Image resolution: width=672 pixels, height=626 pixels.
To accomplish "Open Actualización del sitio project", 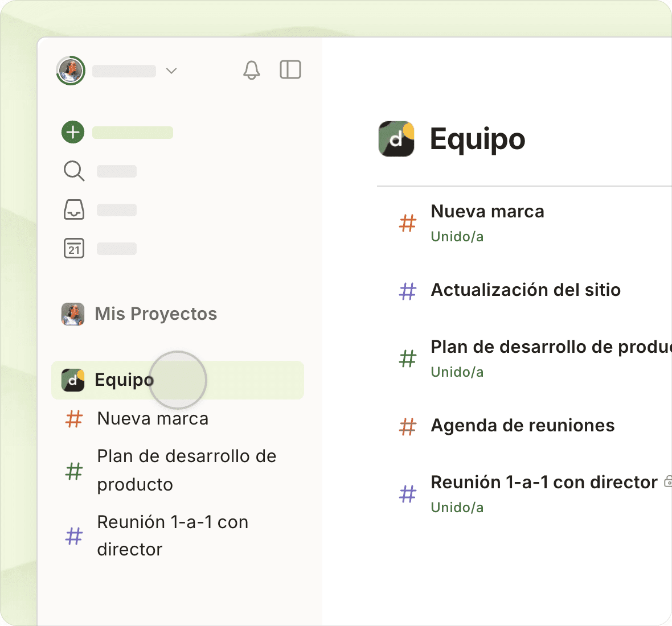I will (525, 290).
